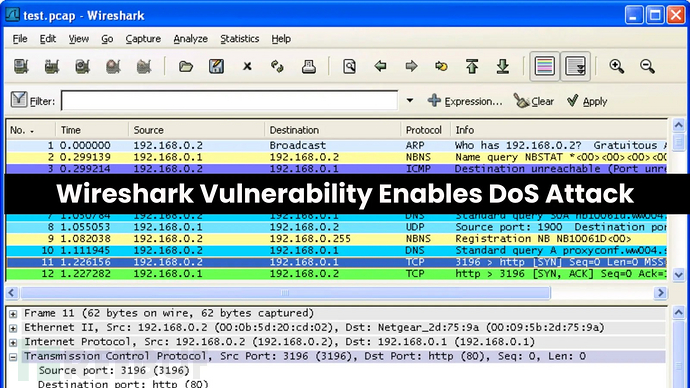Select packet 9 NBNS registration row
This screenshot has width=690, height=388.
point(337,238)
